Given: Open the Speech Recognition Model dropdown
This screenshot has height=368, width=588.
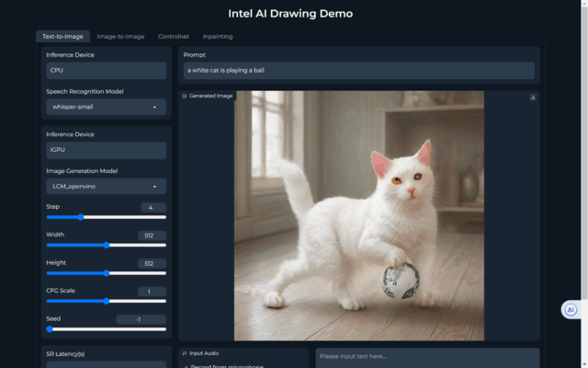Looking at the screenshot, I should (x=107, y=107).
